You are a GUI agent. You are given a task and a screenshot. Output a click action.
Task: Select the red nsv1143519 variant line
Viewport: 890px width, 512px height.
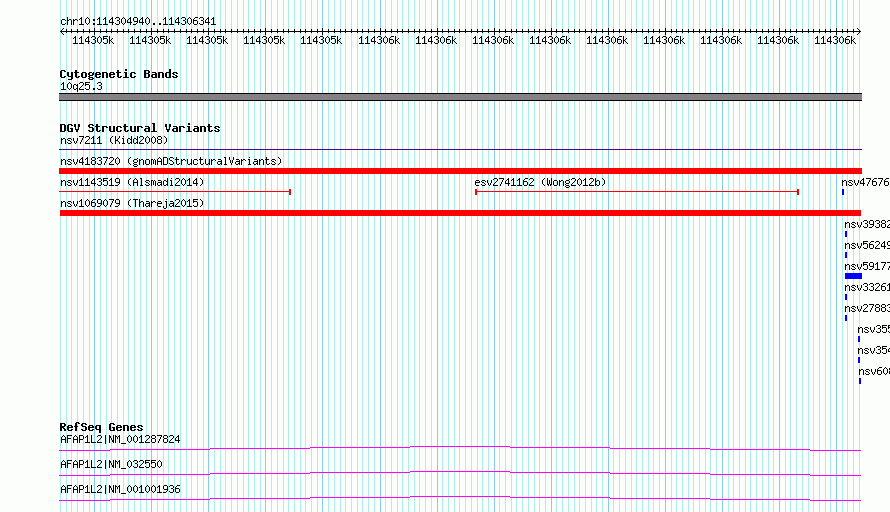pyautogui.click(x=175, y=192)
